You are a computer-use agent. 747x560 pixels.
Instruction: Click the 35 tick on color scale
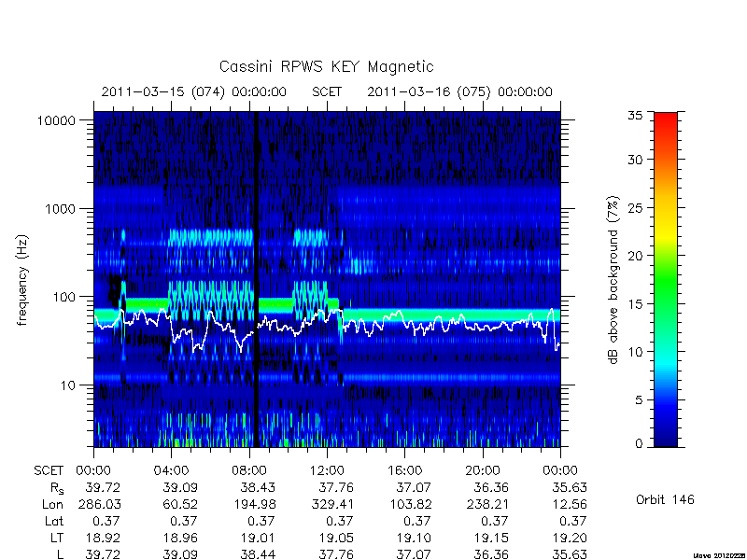[636, 115]
